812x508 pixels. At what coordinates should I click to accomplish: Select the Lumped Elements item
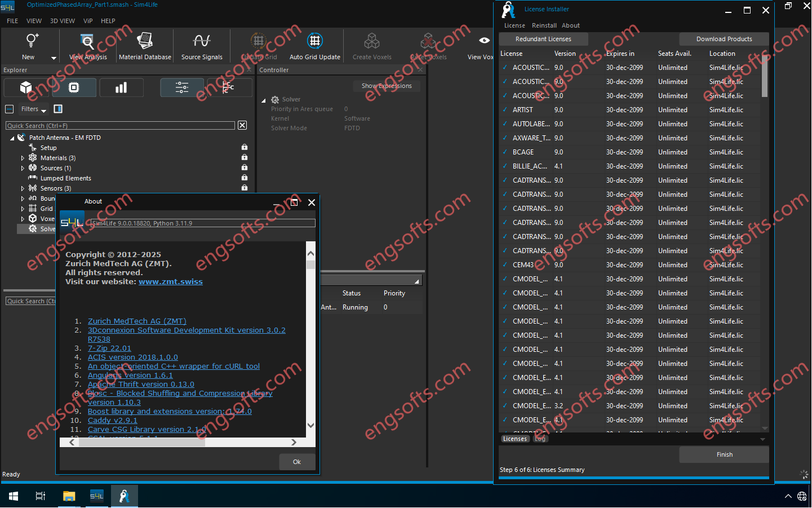[x=65, y=178]
